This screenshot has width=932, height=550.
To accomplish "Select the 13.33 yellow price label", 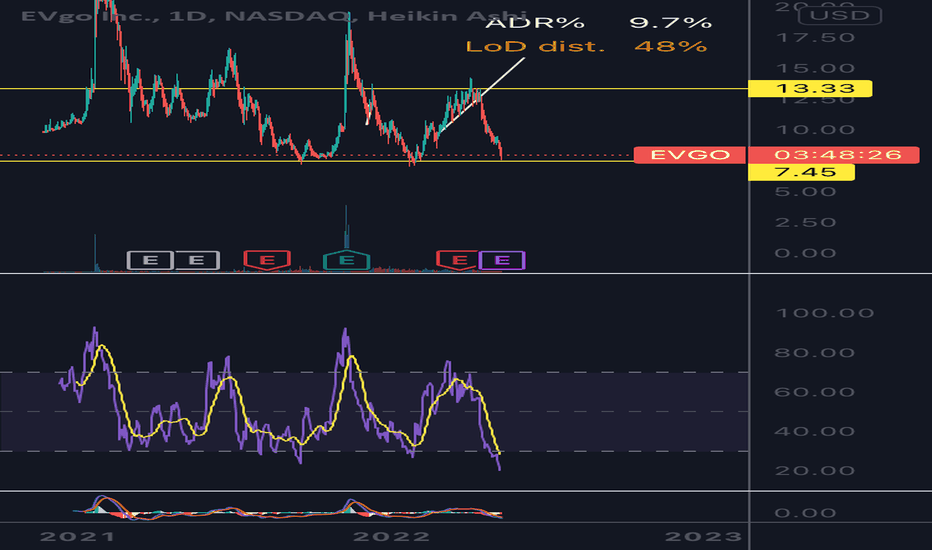I will (810, 89).
